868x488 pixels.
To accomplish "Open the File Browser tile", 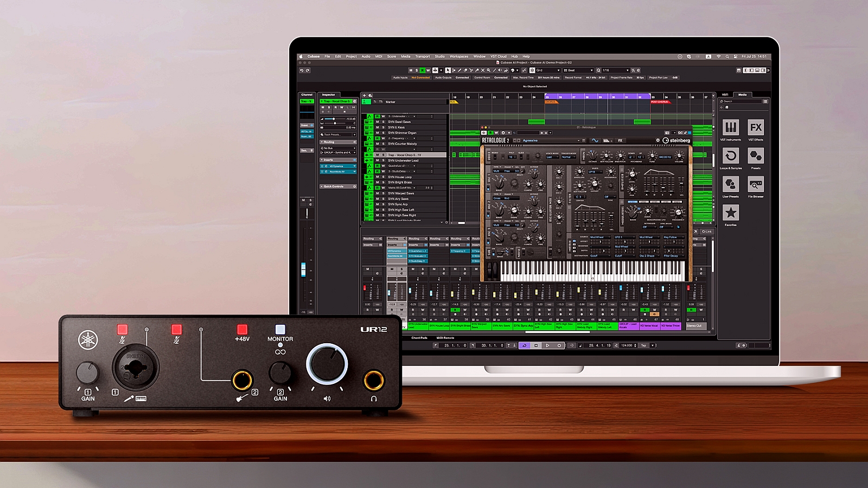I will pos(755,184).
